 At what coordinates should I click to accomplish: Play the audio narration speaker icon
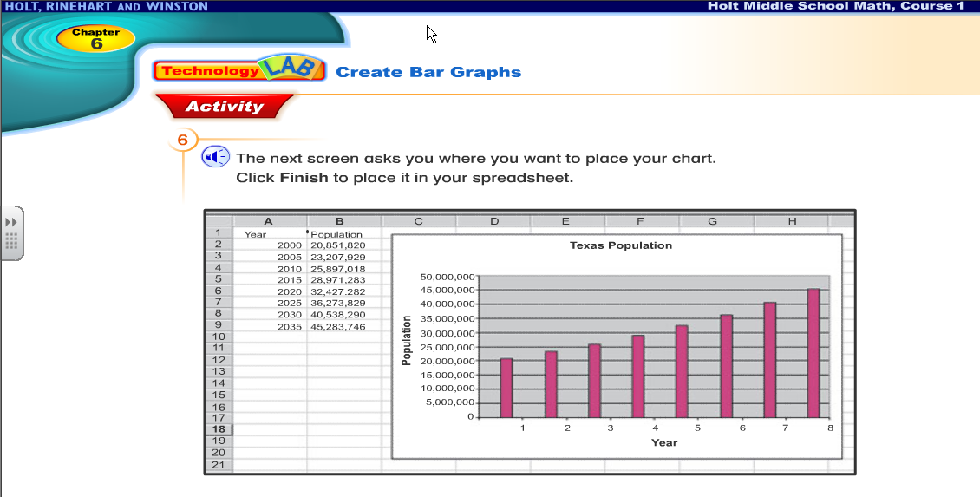(x=215, y=157)
